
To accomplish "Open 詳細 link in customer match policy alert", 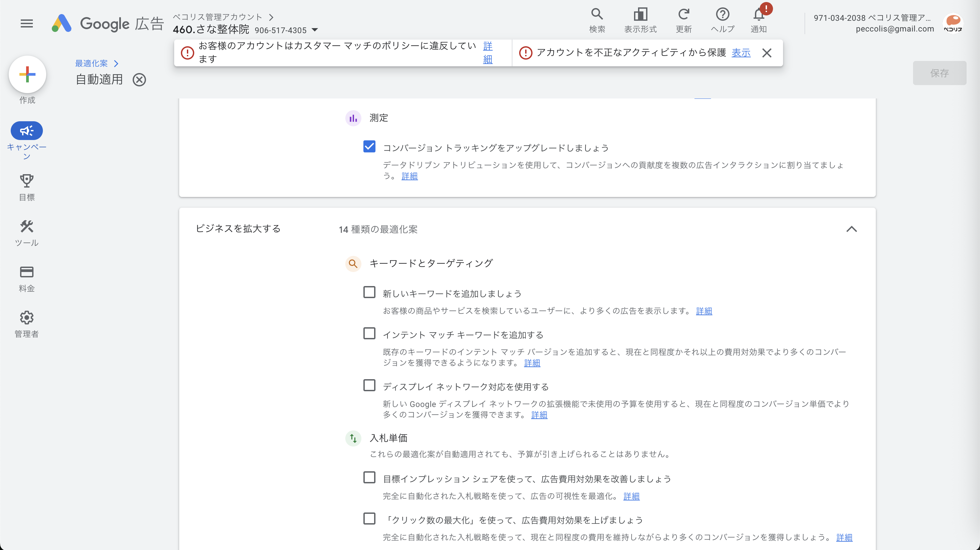I will [x=488, y=53].
